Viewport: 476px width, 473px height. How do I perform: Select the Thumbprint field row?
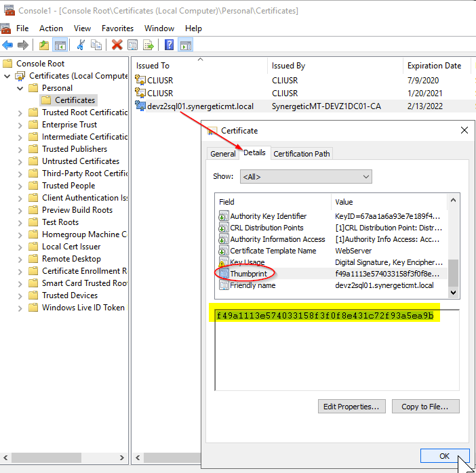click(332, 274)
